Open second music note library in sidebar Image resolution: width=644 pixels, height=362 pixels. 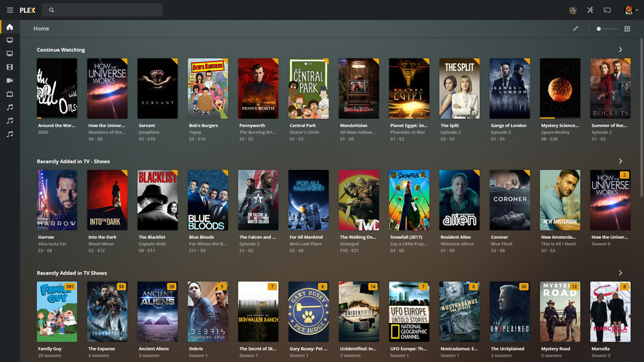(10, 120)
